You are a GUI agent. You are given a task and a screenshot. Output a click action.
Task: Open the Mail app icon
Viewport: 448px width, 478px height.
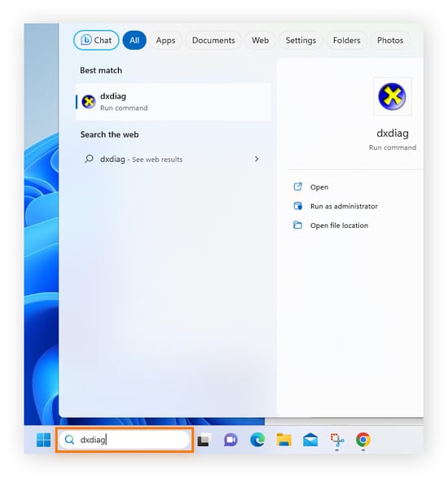coord(310,440)
